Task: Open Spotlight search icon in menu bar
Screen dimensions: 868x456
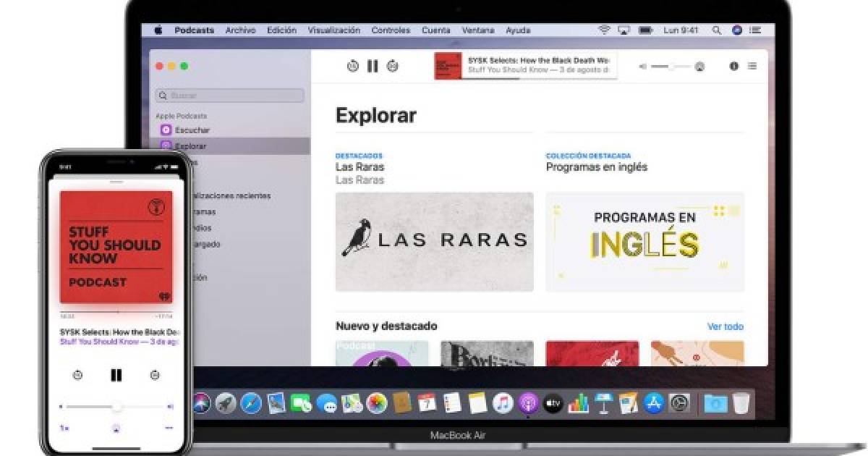Action: click(716, 30)
